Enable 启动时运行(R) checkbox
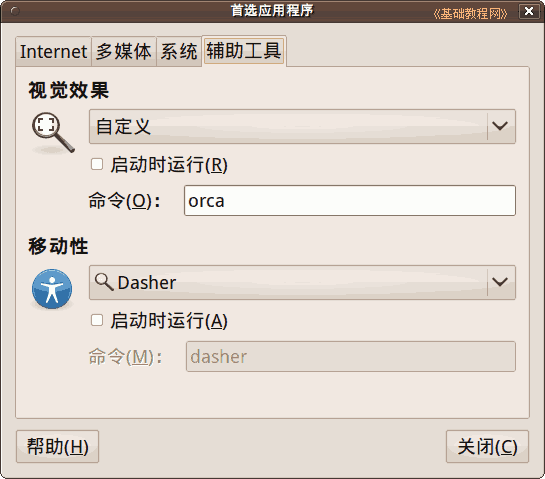The width and height of the screenshot is (545, 479). point(97,164)
